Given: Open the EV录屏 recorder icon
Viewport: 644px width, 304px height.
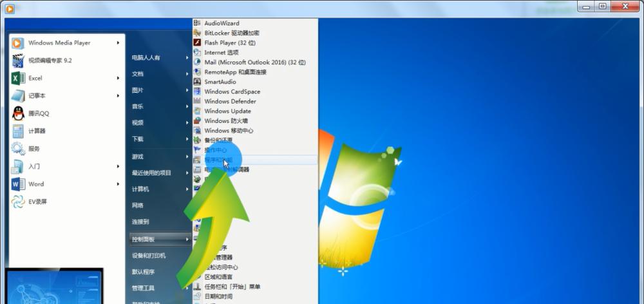Looking at the screenshot, I should coord(18,202).
